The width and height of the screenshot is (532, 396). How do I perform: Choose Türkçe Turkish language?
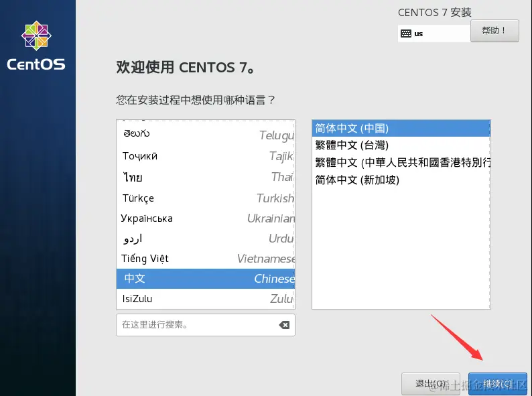click(206, 198)
